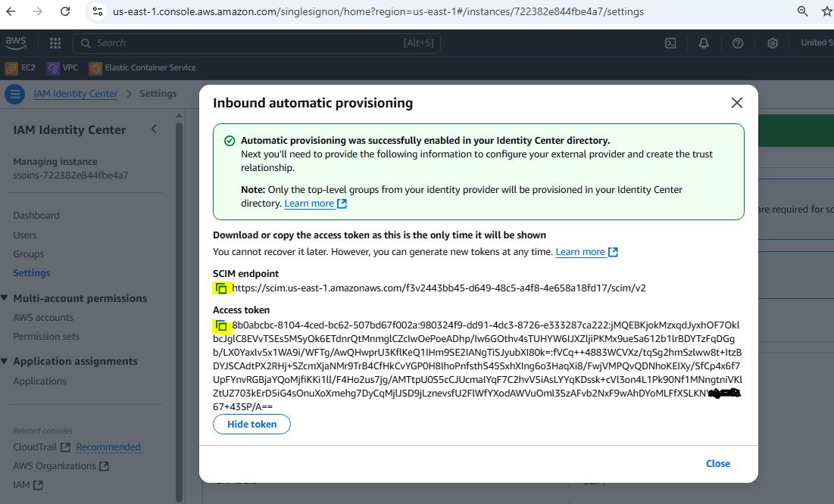This screenshot has width=834, height=504.
Task: Click the AWS logo home icon
Action: tap(17, 43)
